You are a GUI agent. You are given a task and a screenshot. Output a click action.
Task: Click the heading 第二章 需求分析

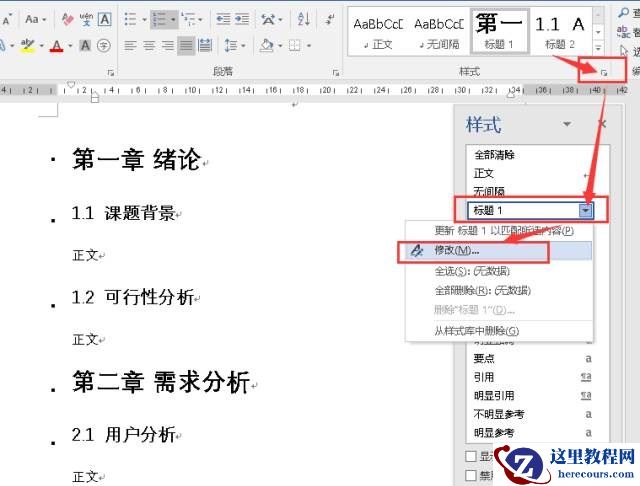click(161, 382)
